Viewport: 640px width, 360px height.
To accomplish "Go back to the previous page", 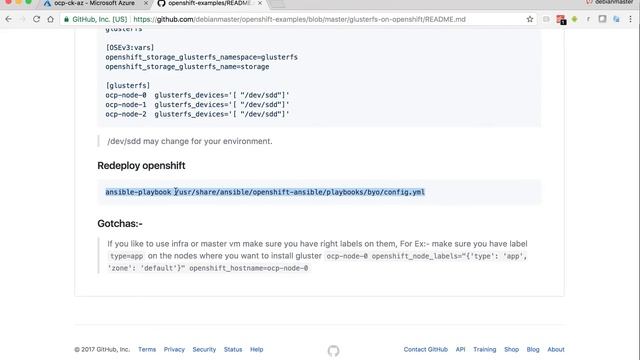I will (9, 19).
